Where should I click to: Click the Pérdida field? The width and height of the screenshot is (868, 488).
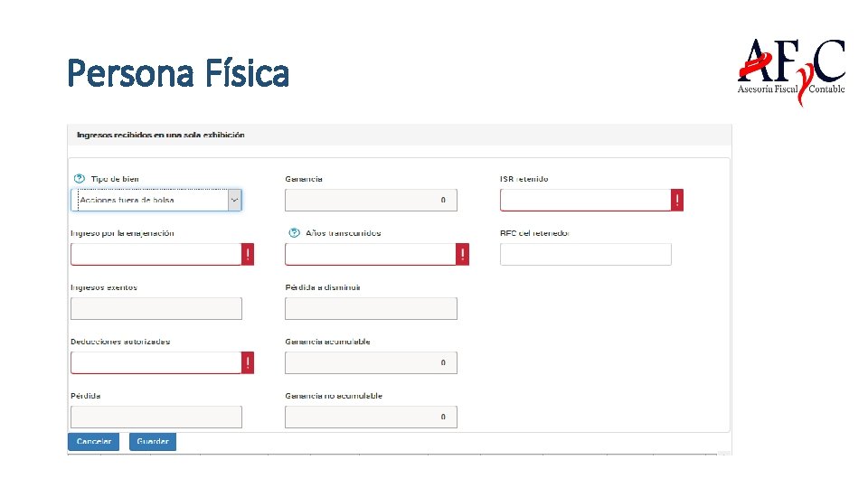(x=156, y=417)
